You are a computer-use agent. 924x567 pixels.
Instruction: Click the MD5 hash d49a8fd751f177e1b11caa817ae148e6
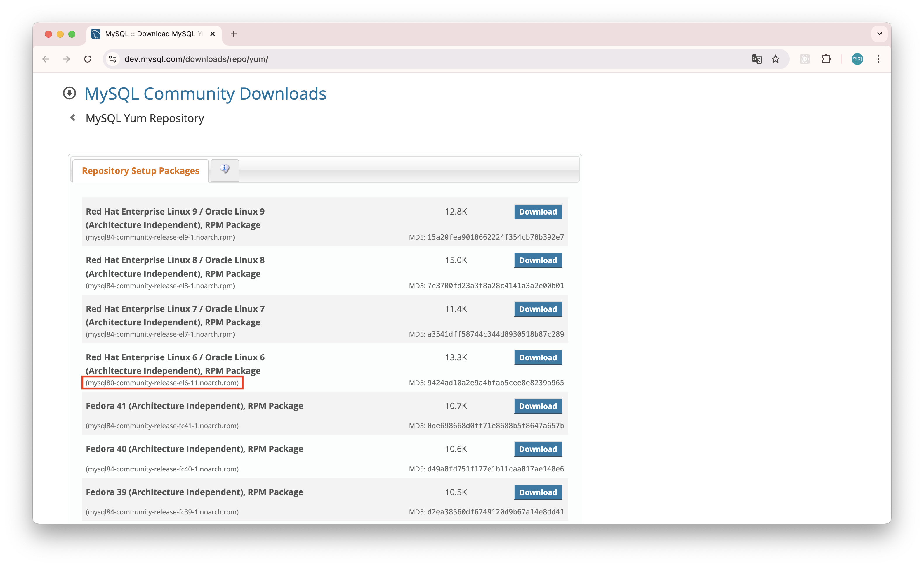[496, 469]
